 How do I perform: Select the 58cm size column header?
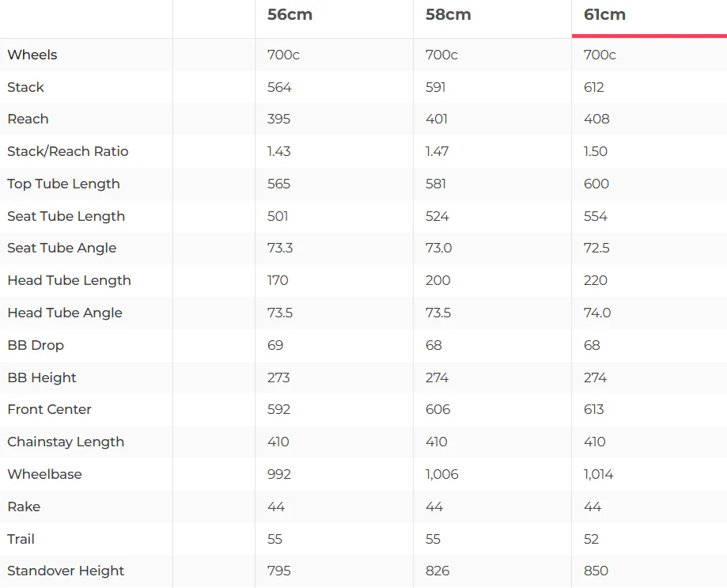click(x=448, y=14)
